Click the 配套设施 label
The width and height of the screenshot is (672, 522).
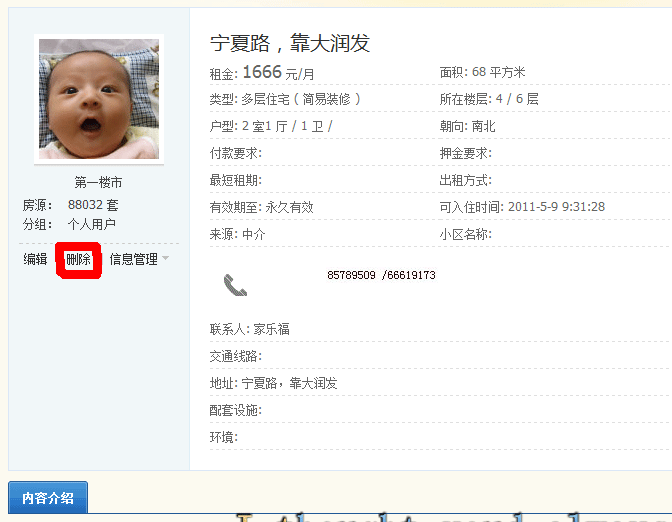click(x=235, y=410)
